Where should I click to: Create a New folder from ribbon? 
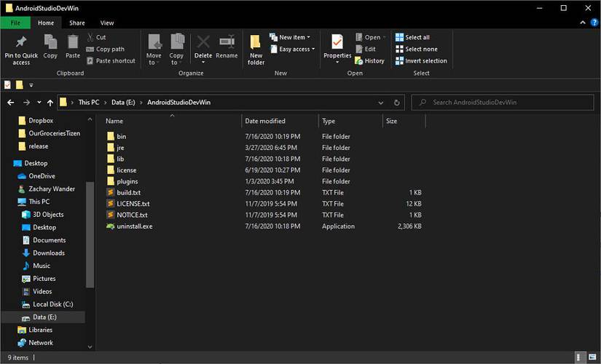256,50
